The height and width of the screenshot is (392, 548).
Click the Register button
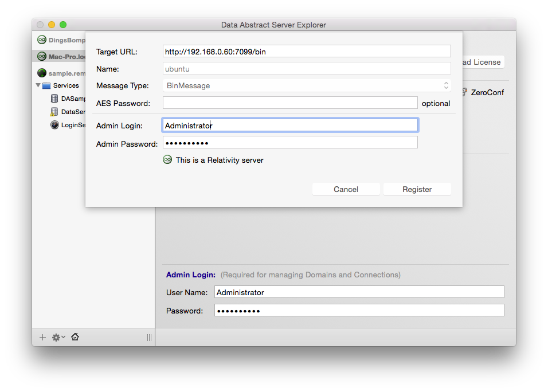417,189
